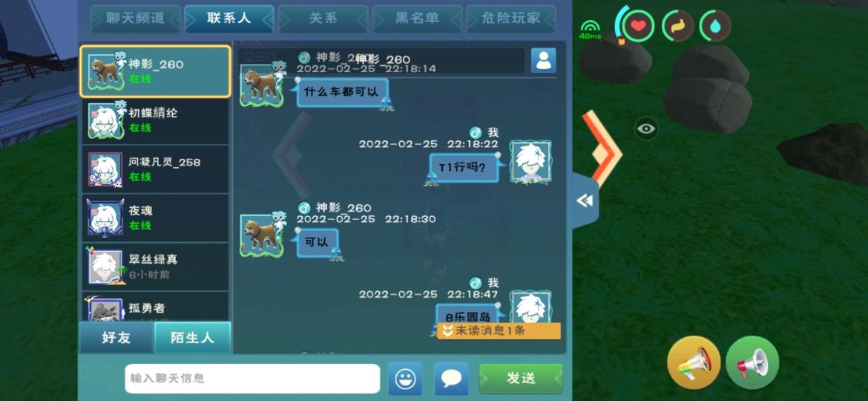Click the green 发送 send button
Viewport: 868px width, 401px height.
coord(520,378)
